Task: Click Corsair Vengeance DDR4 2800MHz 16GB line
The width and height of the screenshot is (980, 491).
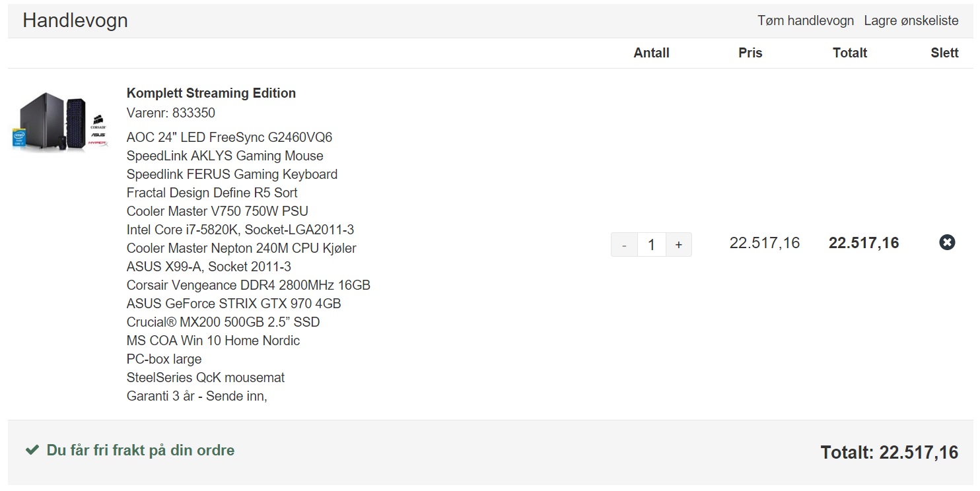Action: click(x=248, y=285)
